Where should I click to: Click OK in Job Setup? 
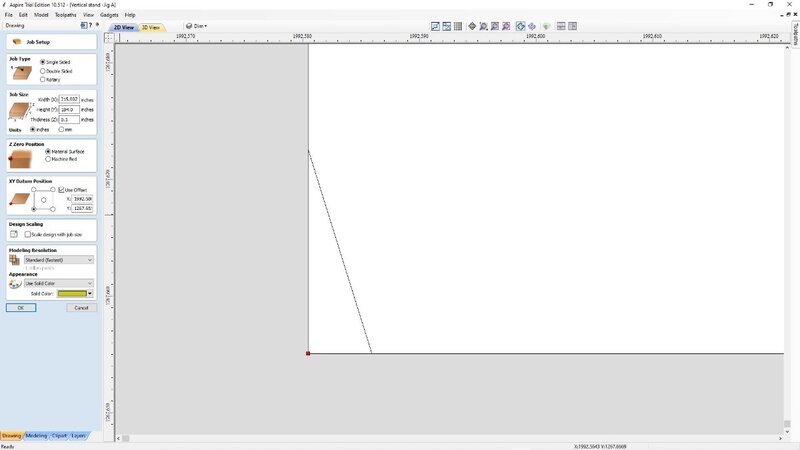pyautogui.click(x=21, y=308)
